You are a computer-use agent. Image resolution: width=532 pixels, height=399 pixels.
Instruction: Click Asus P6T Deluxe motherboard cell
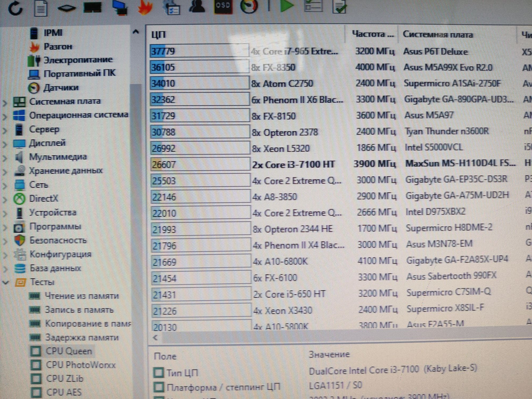(435, 51)
